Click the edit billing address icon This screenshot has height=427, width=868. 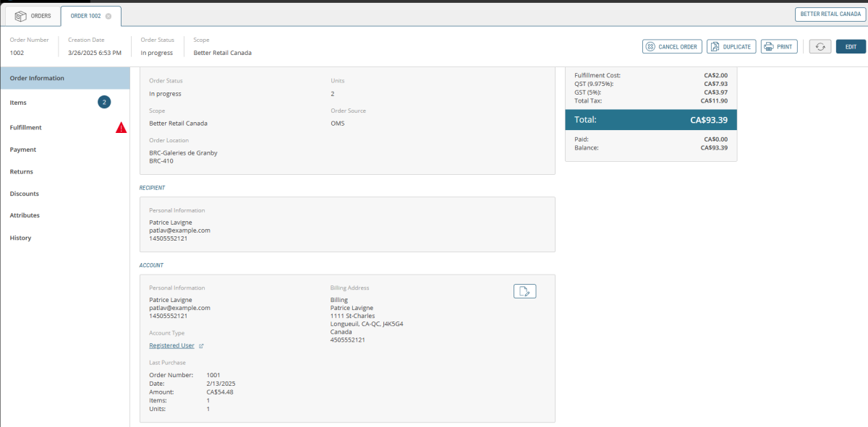point(524,291)
